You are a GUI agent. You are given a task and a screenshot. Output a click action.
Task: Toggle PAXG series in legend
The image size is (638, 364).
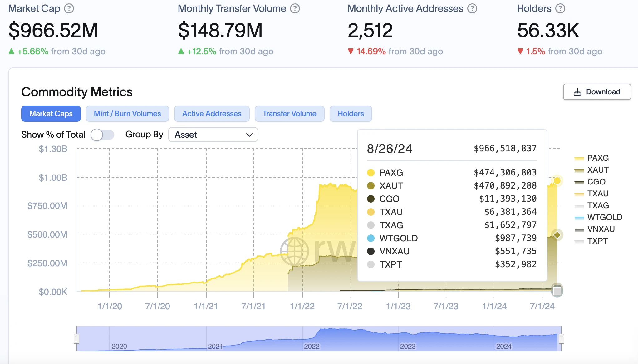(597, 158)
